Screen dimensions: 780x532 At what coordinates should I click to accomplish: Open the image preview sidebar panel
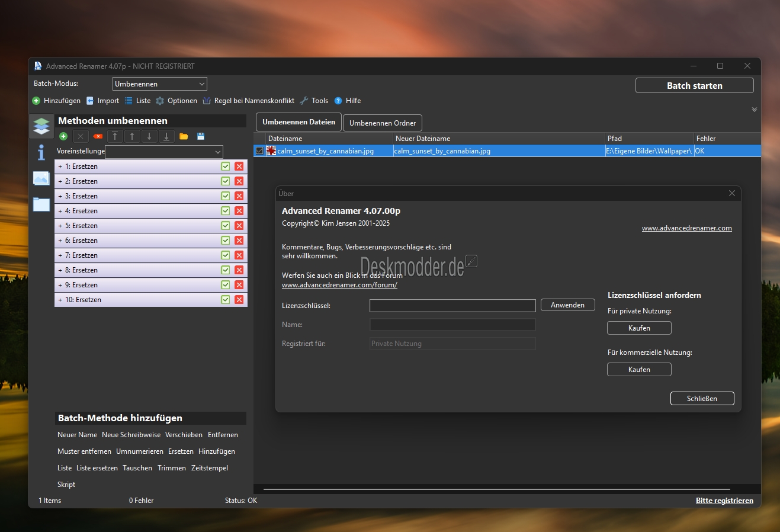41,178
